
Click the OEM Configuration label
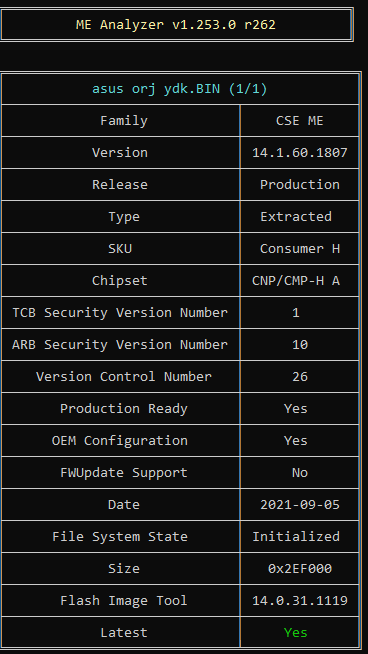coord(120,440)
